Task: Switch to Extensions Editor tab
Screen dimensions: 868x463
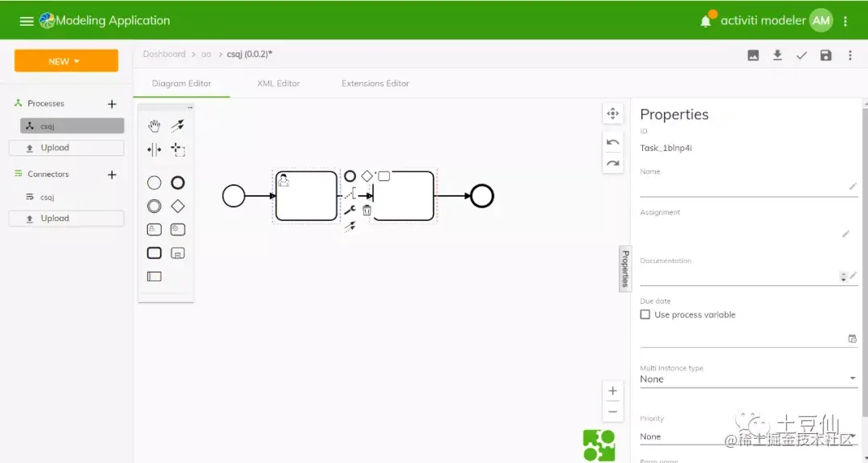Action: pyautogui.click(x=375, y=84)
